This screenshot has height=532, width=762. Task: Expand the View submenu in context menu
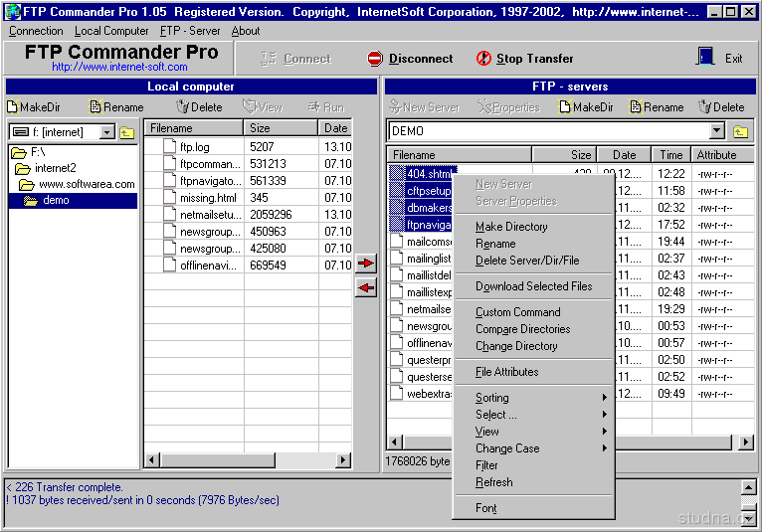click(533, 432)
